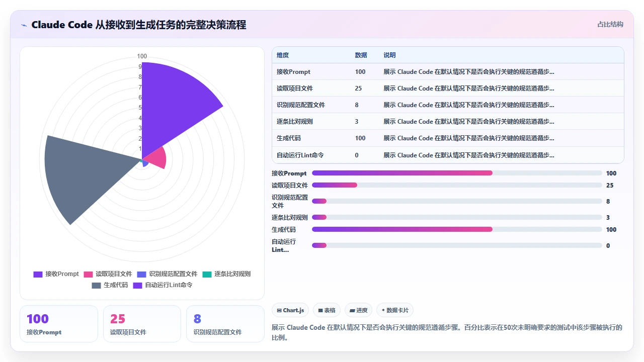
Task: Open the 25 读取项目文件 stat card
Action: 142,324
